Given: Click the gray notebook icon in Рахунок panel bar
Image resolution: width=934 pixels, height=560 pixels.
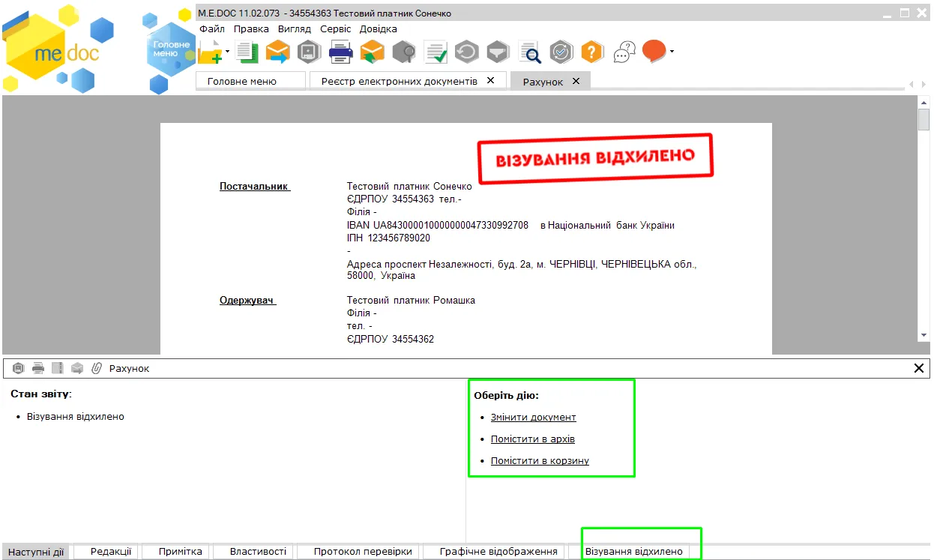Looking at the screenshot, I should [57, 368].
